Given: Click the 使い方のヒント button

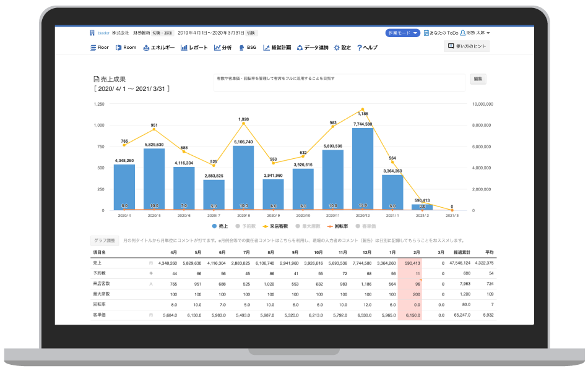Looking at the screenshot, I should coord(467,46).
